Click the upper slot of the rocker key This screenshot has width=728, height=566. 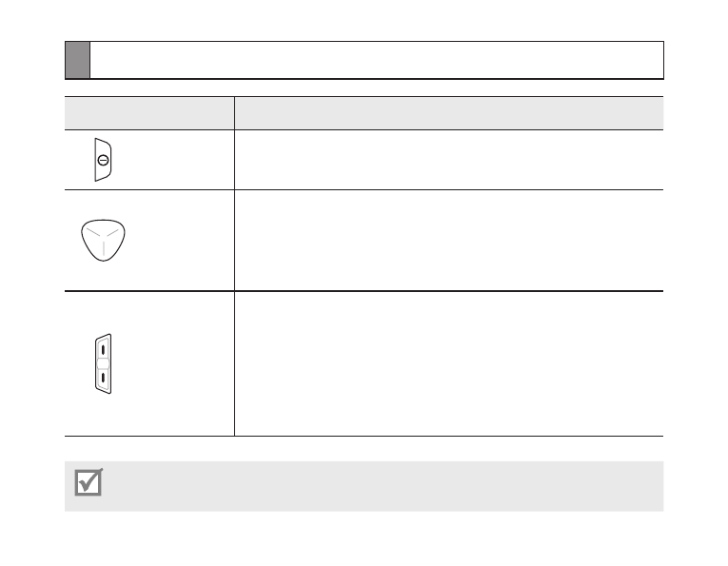pos(103,349)
